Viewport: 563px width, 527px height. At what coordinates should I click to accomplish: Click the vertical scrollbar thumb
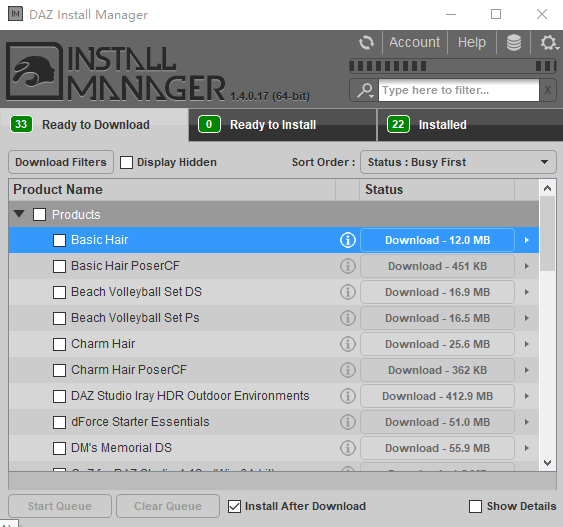click(x=547, y=234)
